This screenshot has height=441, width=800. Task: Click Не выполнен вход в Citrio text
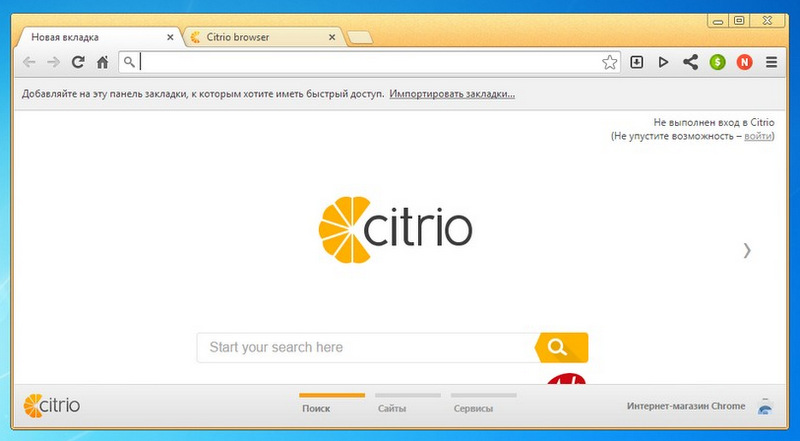pyautogui.click(x=714, y=122)
